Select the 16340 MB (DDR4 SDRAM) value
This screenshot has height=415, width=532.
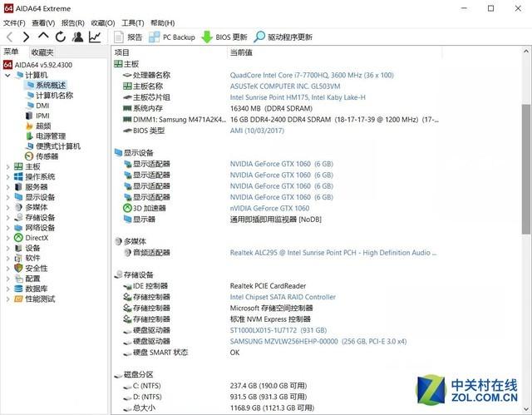tap(271, 109)
